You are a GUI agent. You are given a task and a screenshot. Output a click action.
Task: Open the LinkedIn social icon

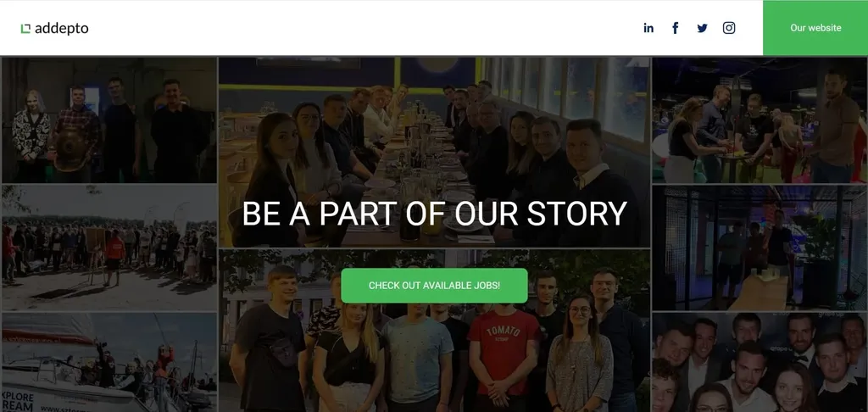click(x=648, y=28)
